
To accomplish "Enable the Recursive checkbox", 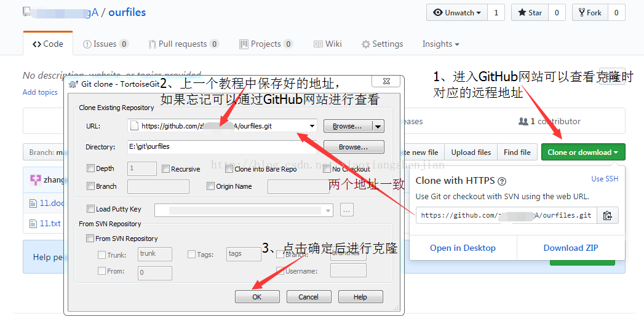I will pos(165,168).
